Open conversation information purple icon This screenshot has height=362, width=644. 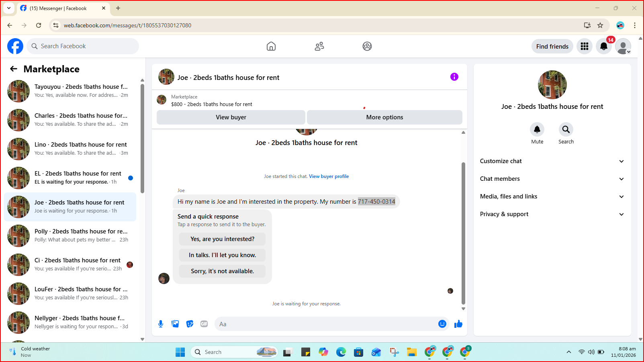[x=454, y=77]
